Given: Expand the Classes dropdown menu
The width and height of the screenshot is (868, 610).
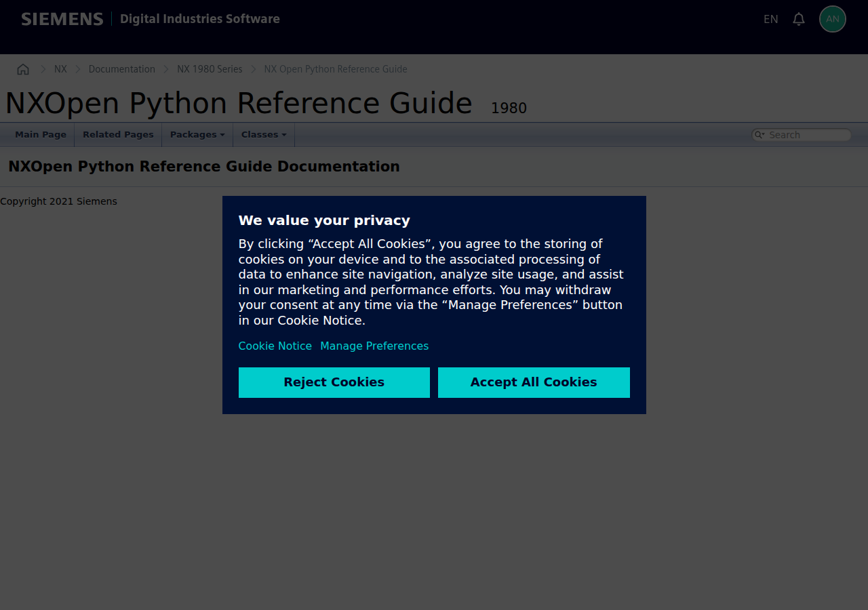Looking at the screenshot, I should click(263, 135).
